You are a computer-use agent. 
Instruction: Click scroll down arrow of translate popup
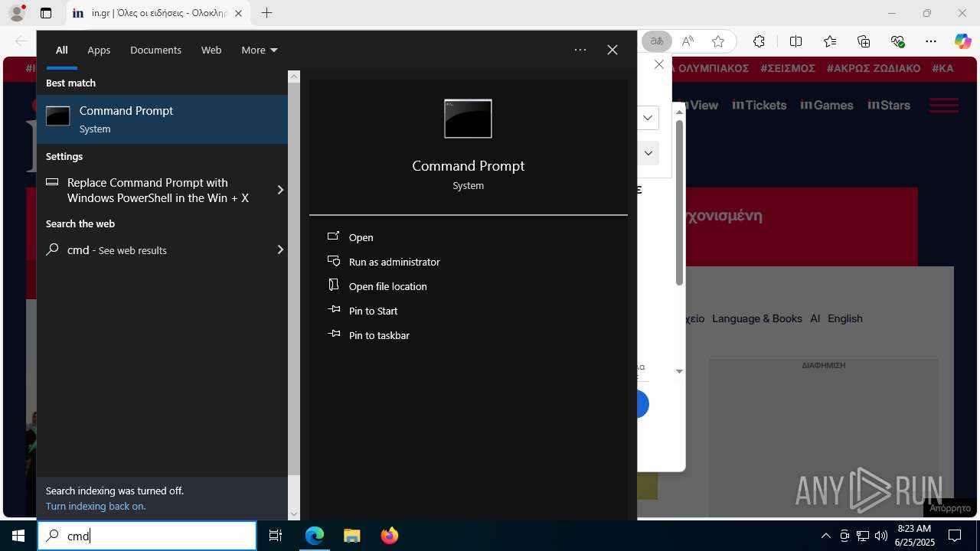[679, 371]
